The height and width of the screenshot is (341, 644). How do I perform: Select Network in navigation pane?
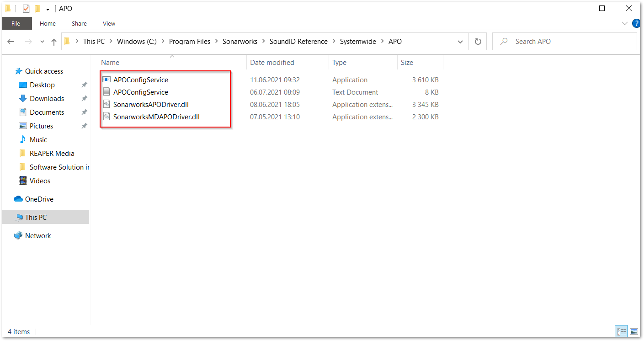point(38,236)
